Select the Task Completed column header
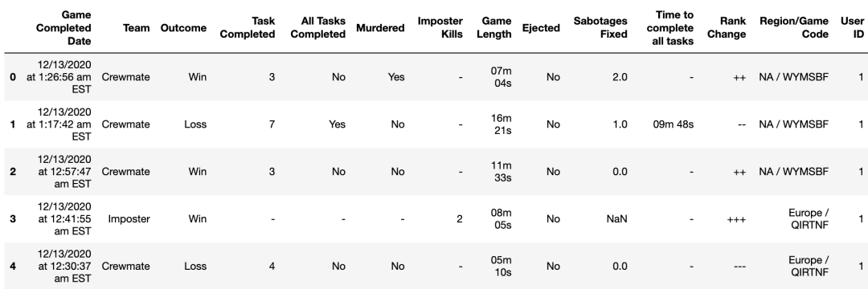The width and height of the screenshot is (868, 289). click(x=248, y=27)
